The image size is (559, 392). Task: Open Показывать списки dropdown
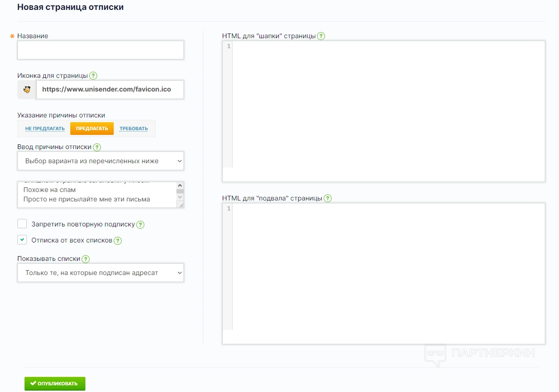point(100,273)
